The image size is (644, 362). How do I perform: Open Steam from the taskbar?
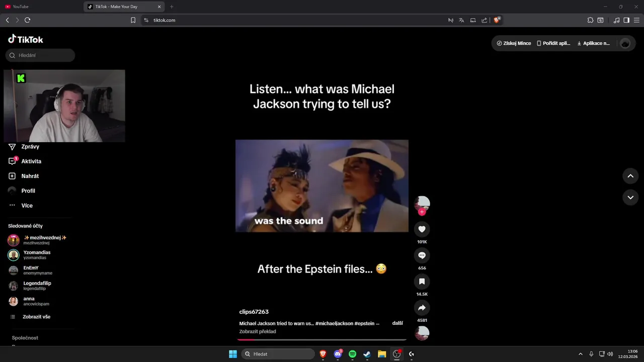click(367, 354)
